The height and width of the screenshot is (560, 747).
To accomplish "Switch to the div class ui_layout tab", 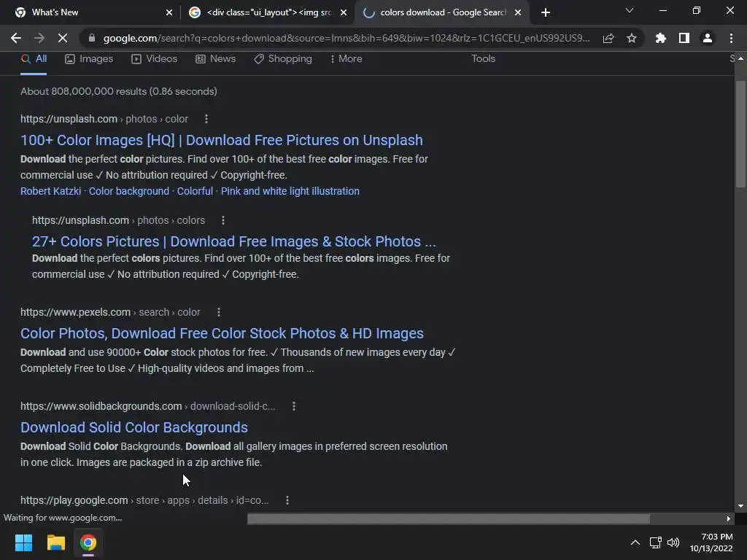I will (268, 12).
